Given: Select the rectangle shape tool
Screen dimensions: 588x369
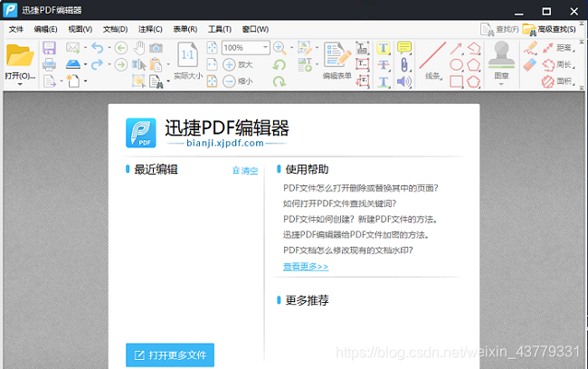Looking at the screenshot, I should 456,81.
